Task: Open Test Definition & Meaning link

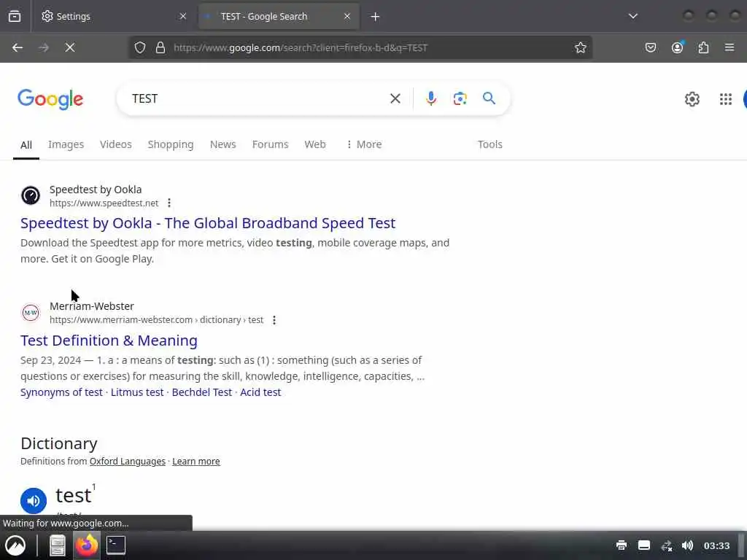Action: point(109,341)
